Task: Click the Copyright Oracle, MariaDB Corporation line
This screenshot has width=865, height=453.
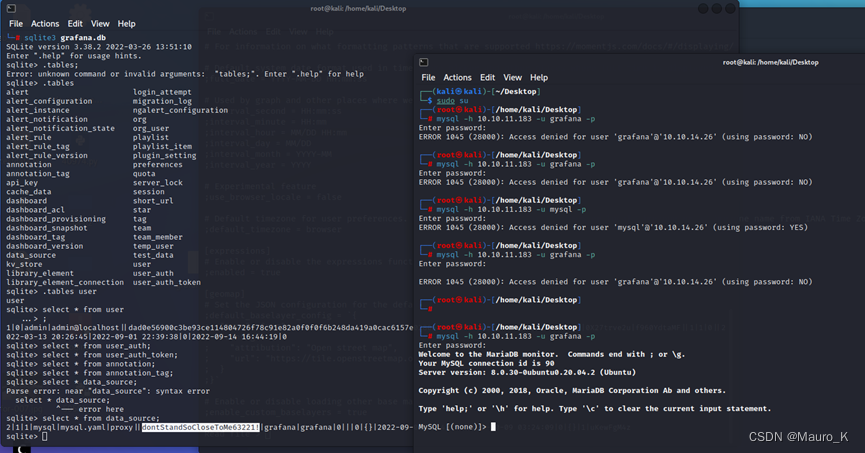Action: (572, 391)
